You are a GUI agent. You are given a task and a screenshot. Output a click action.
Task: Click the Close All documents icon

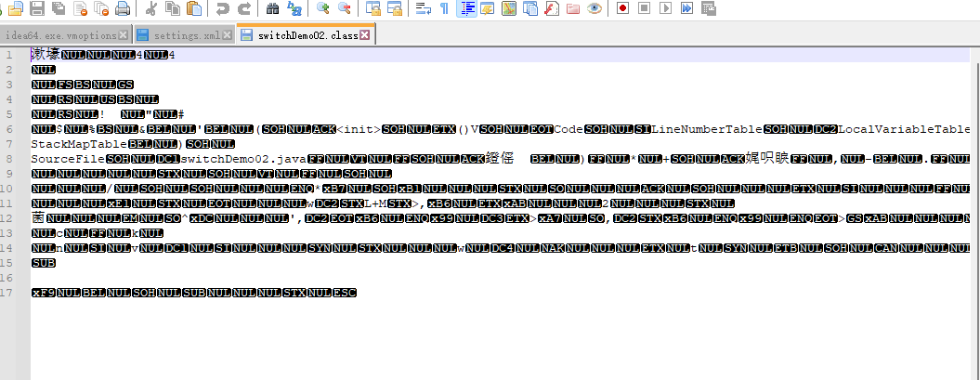(101, 8)
